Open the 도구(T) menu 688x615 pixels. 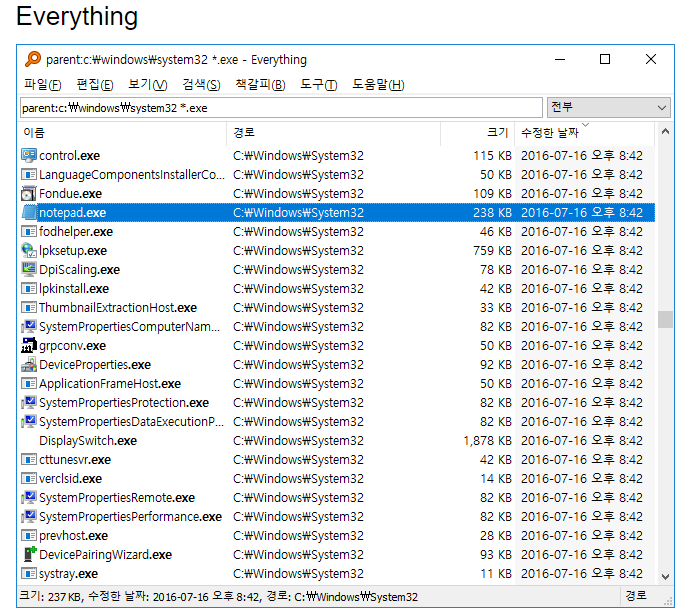point(319,84)
